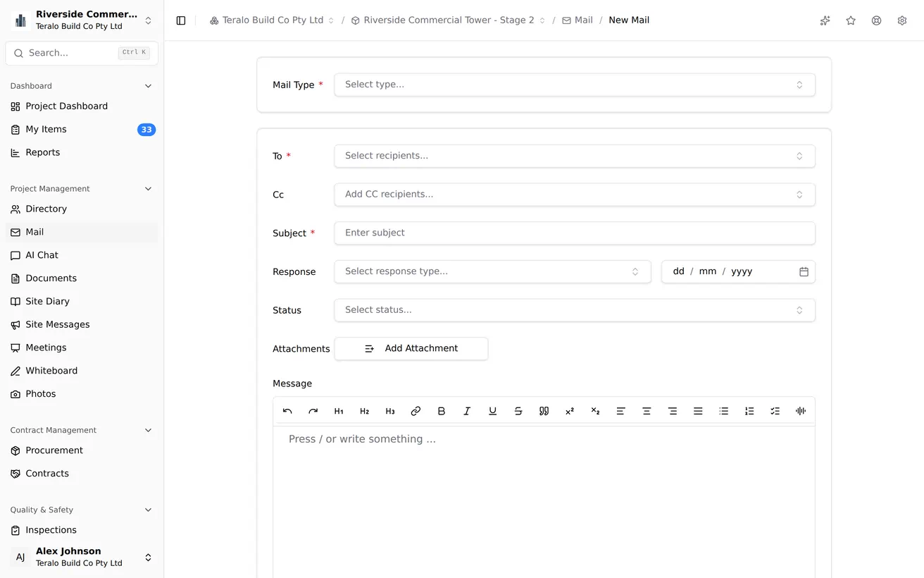Open the Inspections page
This screenshot has height=578, width=924.
click(82, 530)
